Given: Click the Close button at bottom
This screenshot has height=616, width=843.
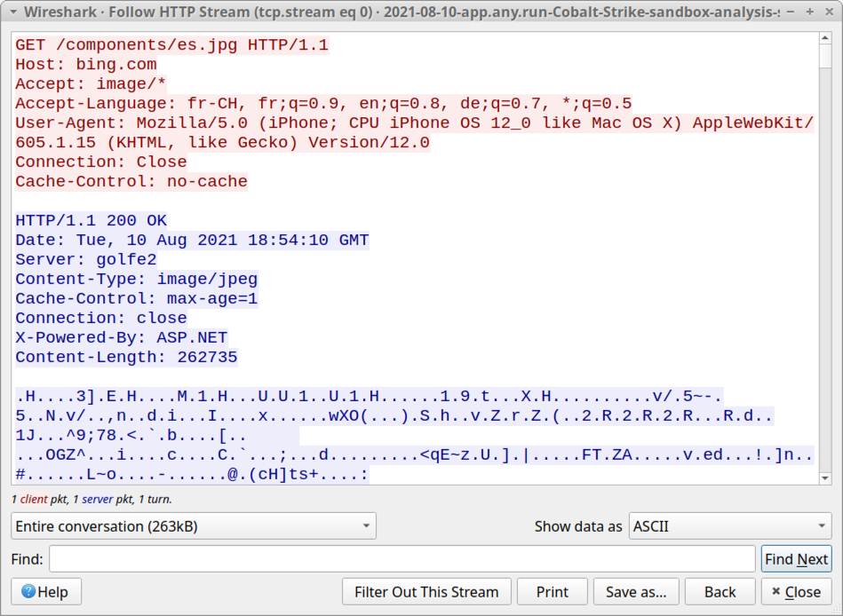Looking at the screenshot, I should click(796, 592).
